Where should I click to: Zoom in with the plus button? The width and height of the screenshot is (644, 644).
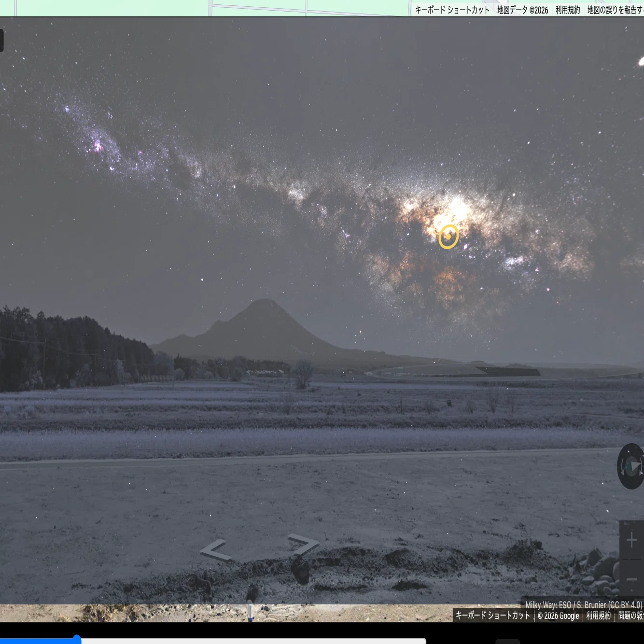631,540
